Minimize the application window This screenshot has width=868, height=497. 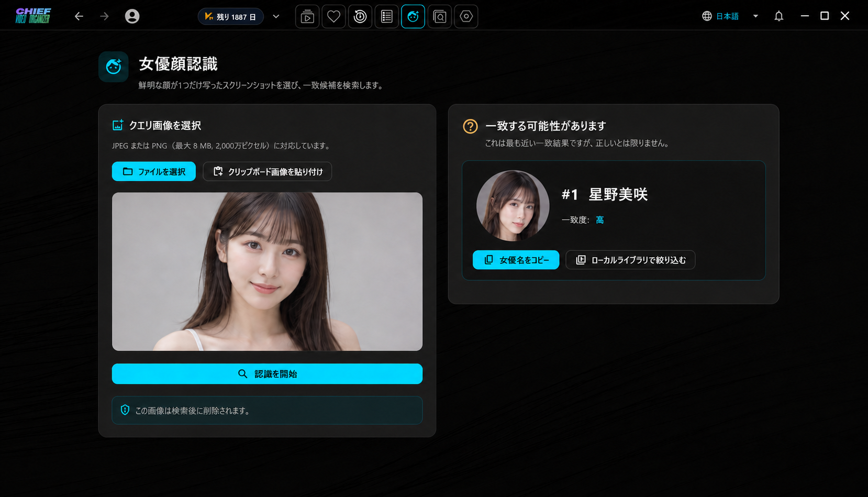coord(805,16)
